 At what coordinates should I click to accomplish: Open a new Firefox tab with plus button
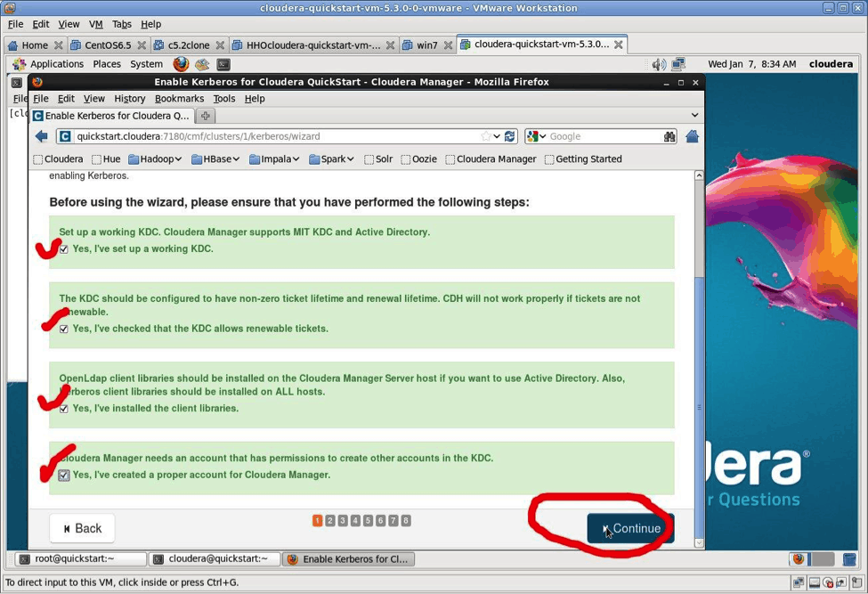206,116
